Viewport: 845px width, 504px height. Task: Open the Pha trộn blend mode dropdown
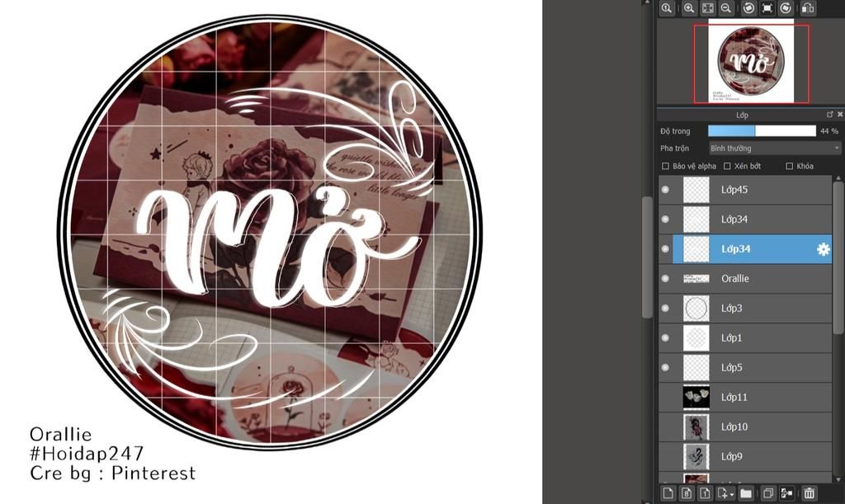(x=775, y=148)
